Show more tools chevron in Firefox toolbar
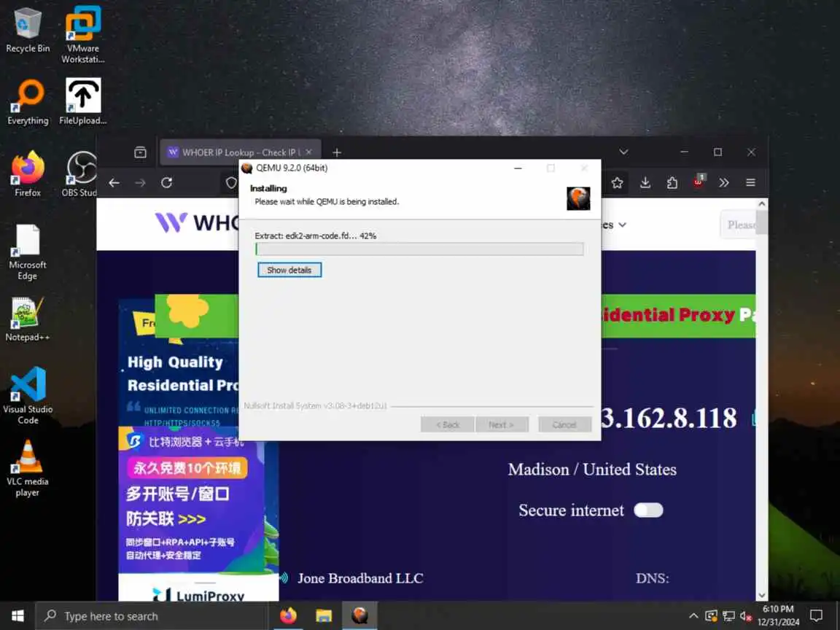The image size is (840, 630). click(724, 183)
